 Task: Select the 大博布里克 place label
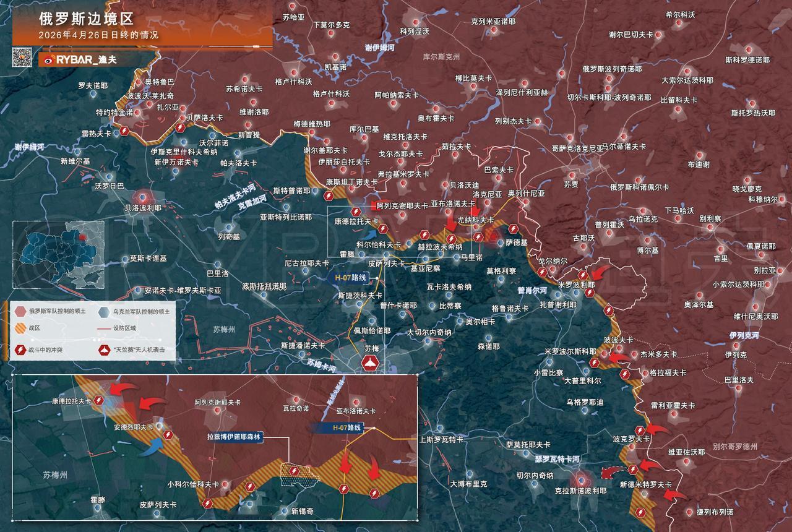[469, 484]
